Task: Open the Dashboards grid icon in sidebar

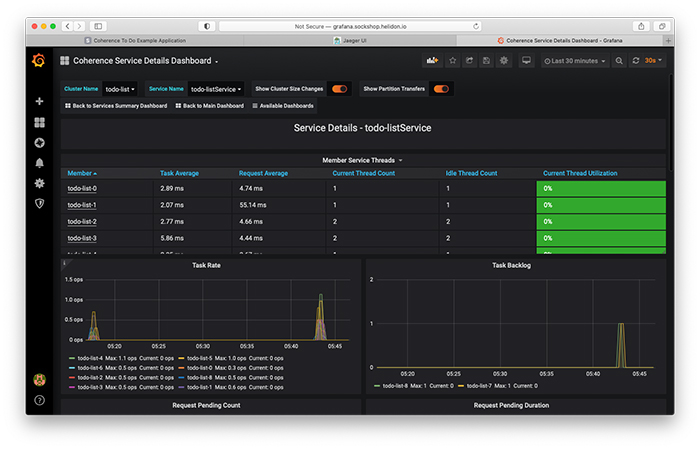Action: pyautogui.click(x=39, y=122)
